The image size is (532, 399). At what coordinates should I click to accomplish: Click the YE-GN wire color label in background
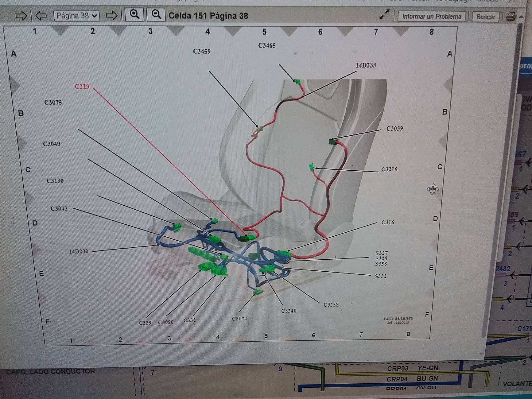click(428, 368)
